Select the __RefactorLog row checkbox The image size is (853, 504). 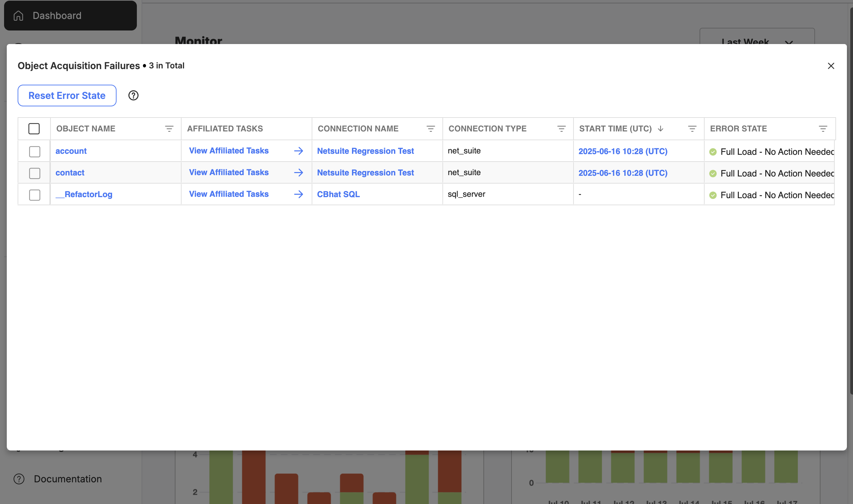(35, 195)
